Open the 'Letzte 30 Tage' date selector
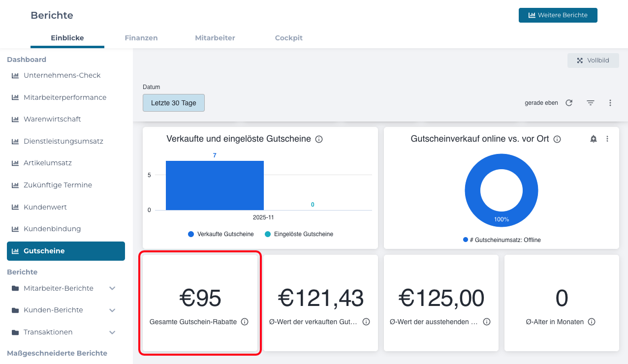Image resolution: width=628 pixels, height=364 pixels. click(173, 103)
